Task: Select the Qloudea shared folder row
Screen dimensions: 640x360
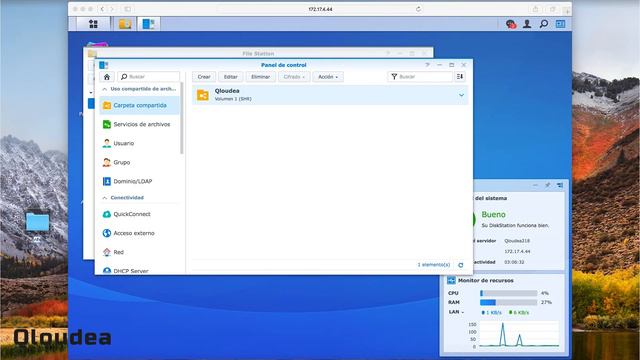Action: pyautogui.click(x=330, y=95)
